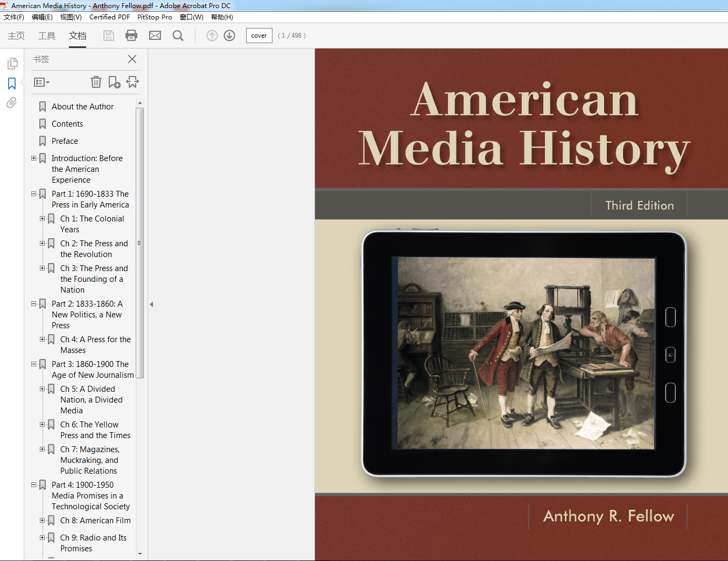Expand Ch 7: Magazines, Muckraking bookmark

pyautogui.click(x=42, y=449)
